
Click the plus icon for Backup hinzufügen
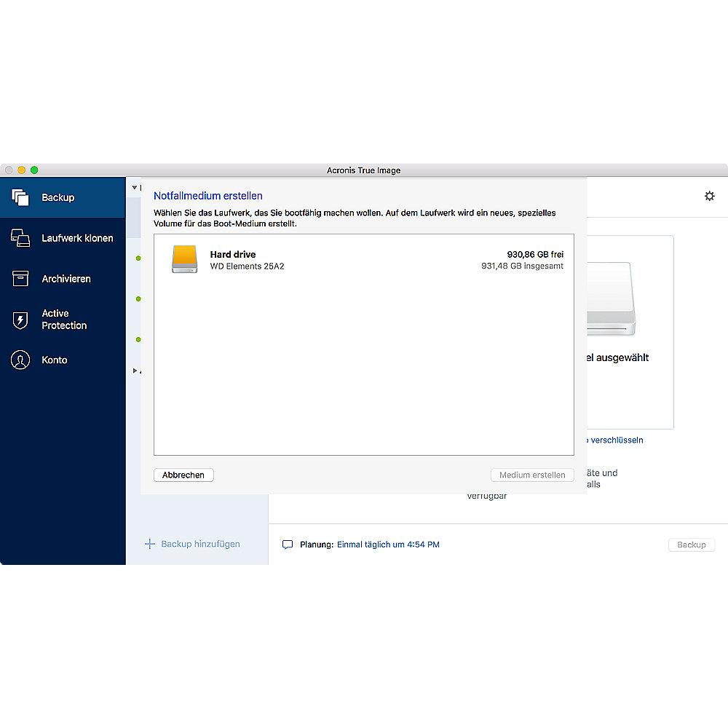click(x=150, y=544)
